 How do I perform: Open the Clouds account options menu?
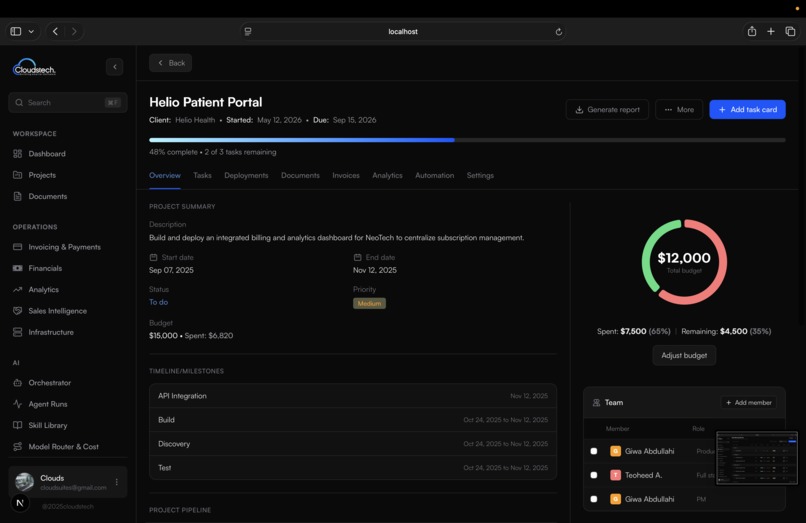pyautogui.click(x=117, y=482)
